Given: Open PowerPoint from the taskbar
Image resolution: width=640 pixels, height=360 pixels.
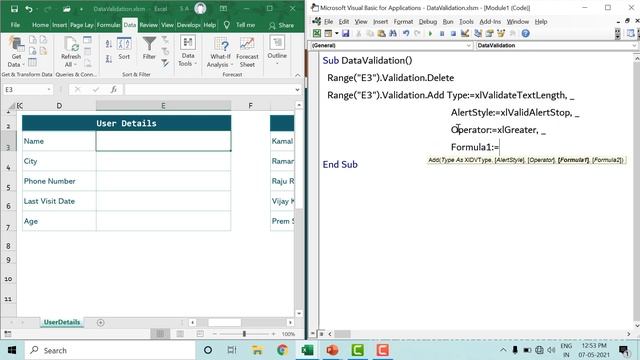Looking at the screenshot, I should (332, 350).
